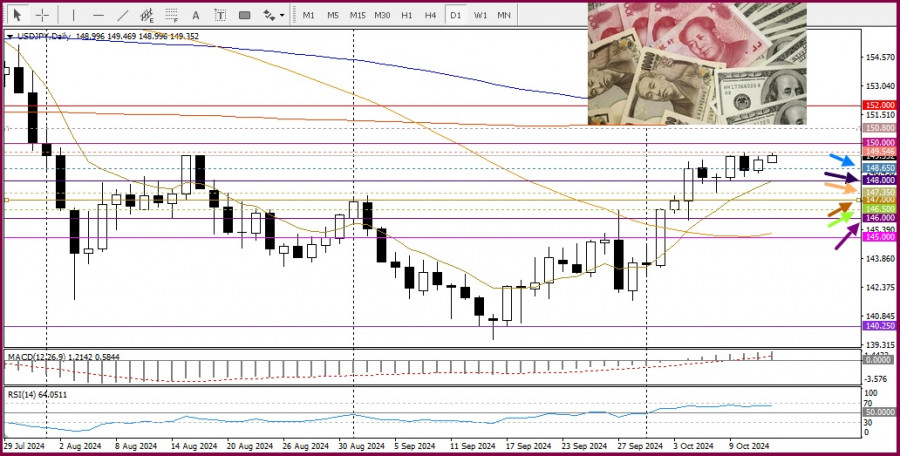Switch chart to M5 timeframe
900x456 pixels.
[x=333, y=15]
